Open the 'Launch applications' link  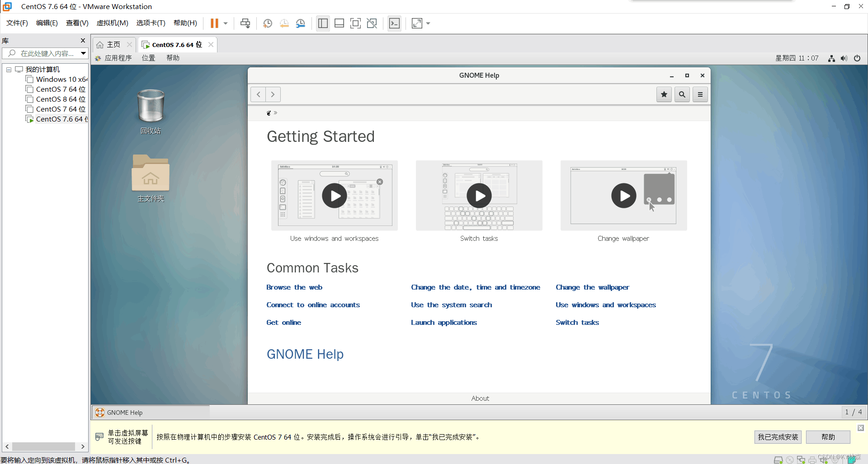pyautogui.click(x=444, y=323)
